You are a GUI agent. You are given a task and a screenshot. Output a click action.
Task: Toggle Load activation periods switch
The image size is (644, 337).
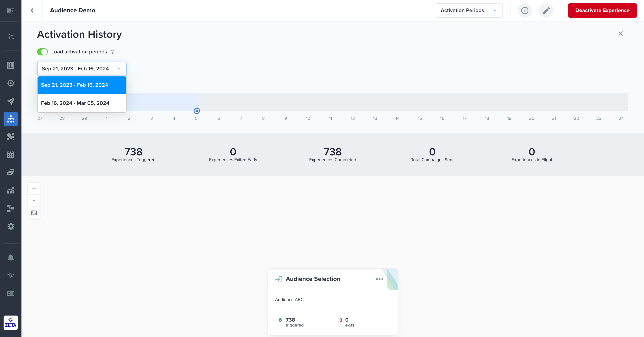pyautogui.click(x=42, y=52)
